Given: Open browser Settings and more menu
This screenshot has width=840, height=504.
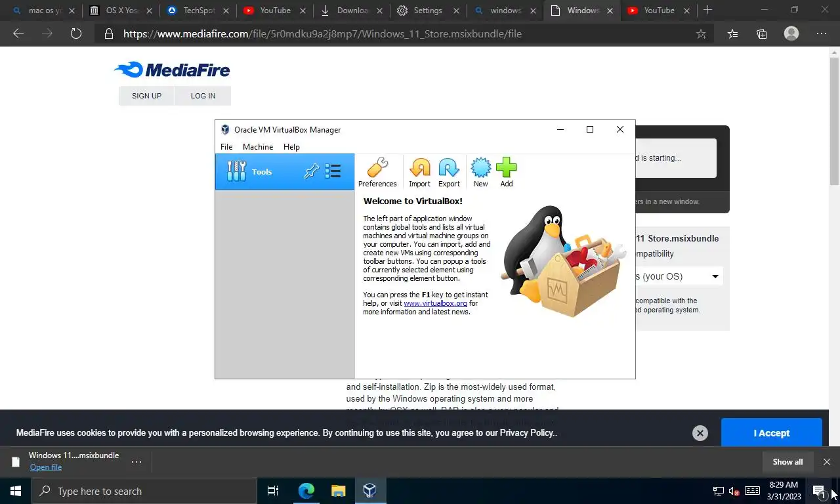Looking at the screenshot, I should tap(822, 34).
